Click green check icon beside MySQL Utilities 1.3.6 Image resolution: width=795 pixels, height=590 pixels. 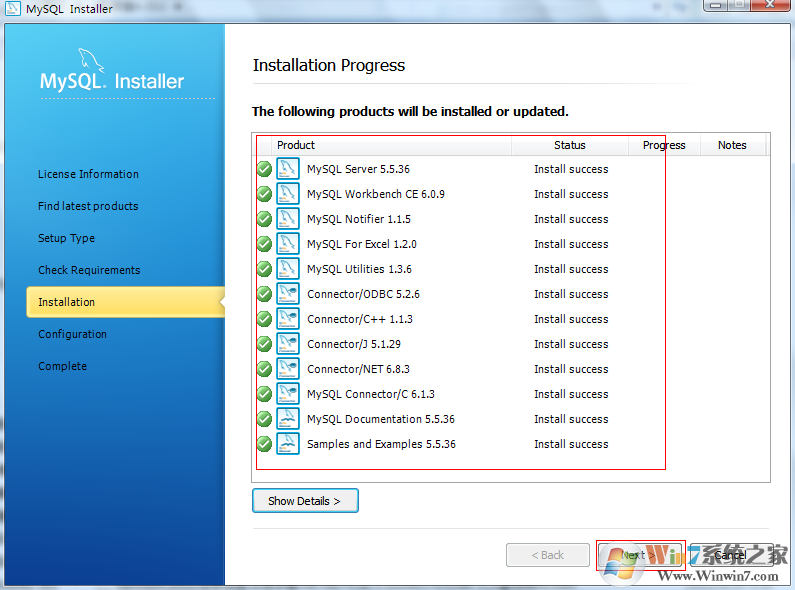coord(264,269)
